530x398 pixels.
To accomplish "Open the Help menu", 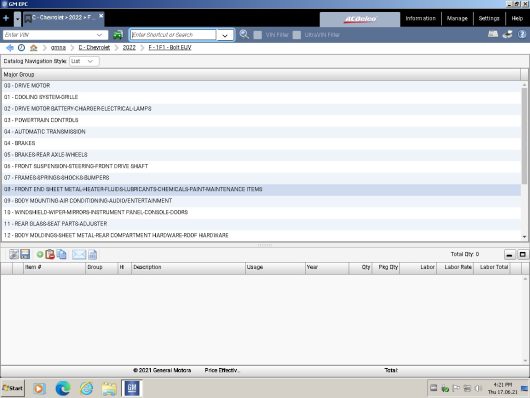I will tap(517, 19).
